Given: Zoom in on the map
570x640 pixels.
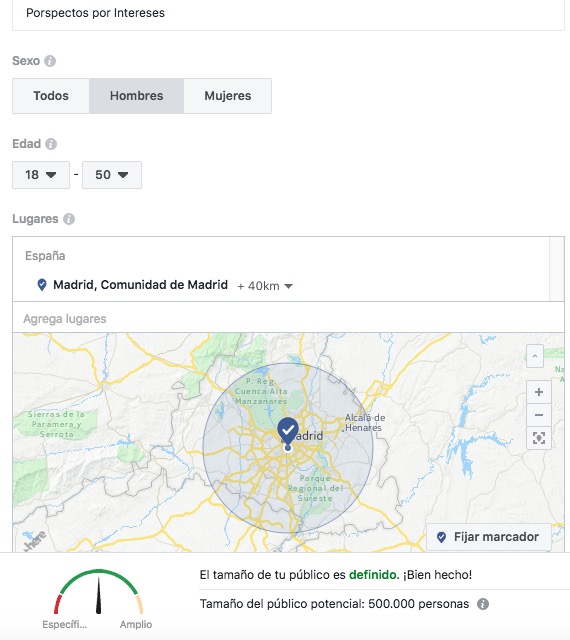Looking at the screenshot, I should pyautogui.click(x=539, y=392).
